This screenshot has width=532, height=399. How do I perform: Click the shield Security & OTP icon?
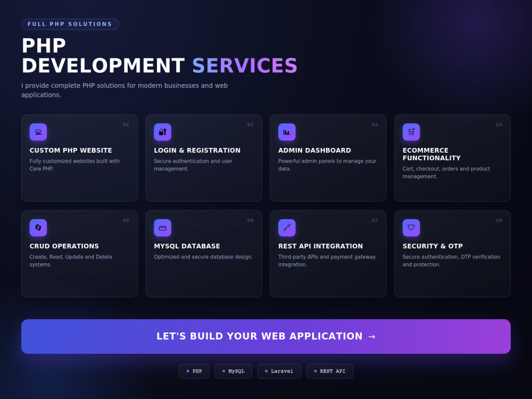click(411, 228)
